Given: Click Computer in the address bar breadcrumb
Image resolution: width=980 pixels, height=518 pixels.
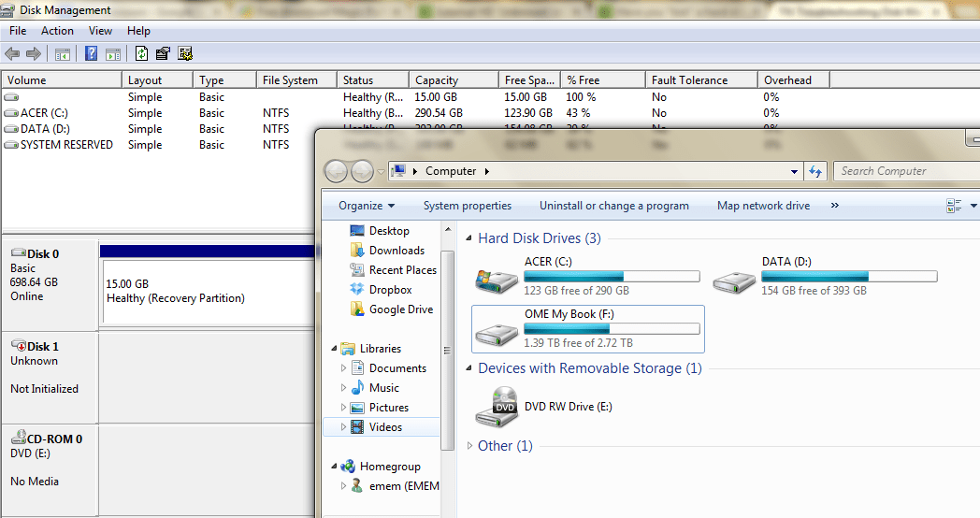Looking at the screenshot, I should pyautogui.click(x=450, y=171).
